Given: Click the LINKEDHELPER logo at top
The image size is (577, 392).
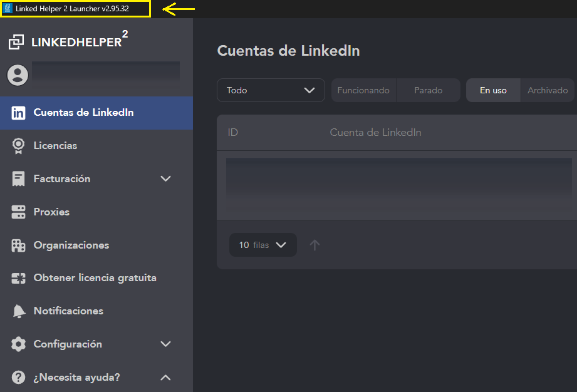Looking at the screenshot, I should [68, 42].
